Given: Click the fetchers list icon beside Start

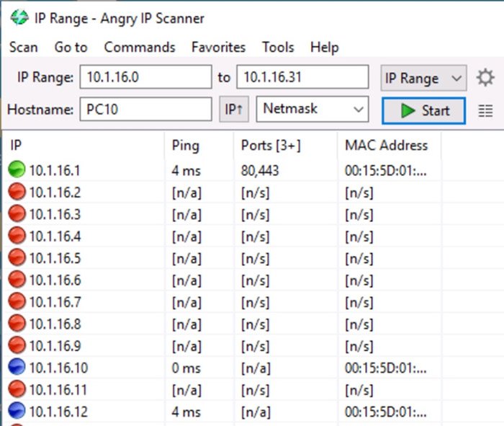Looking at the screenshot, I should click(x=486, y=111).
